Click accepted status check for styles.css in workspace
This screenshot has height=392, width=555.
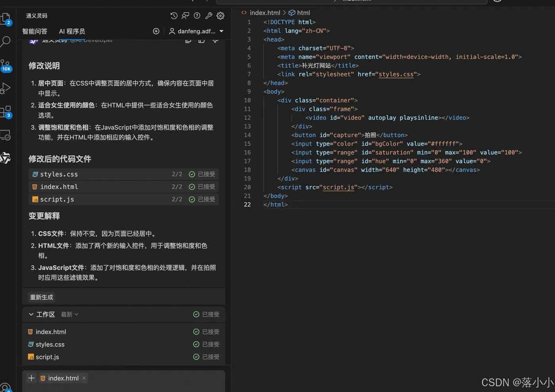point(196,344)
